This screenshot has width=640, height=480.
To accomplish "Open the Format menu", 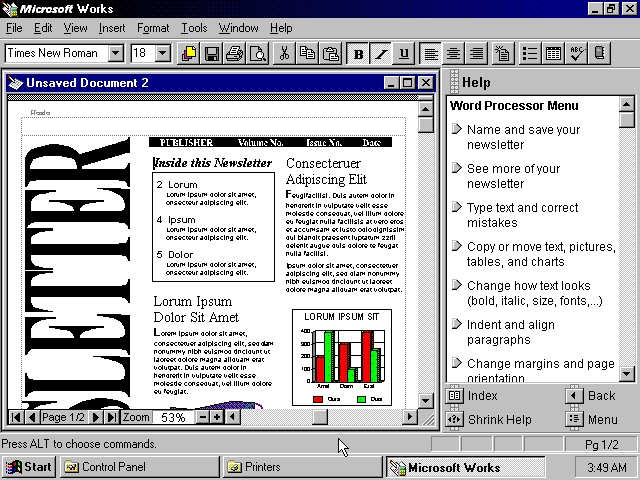I will pyautogui.click(x=153, y=28).
